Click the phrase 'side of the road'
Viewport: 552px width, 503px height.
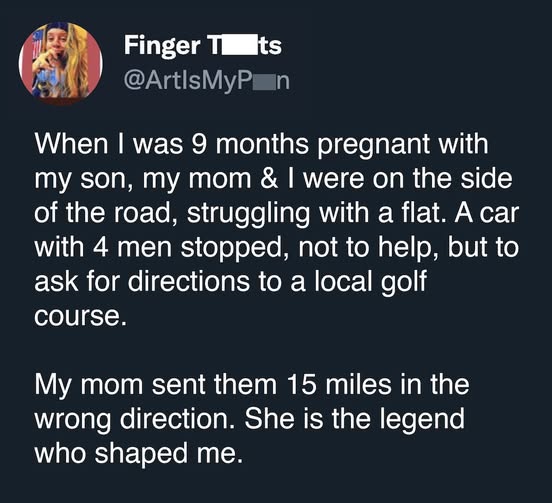click(x=276, y=196)
